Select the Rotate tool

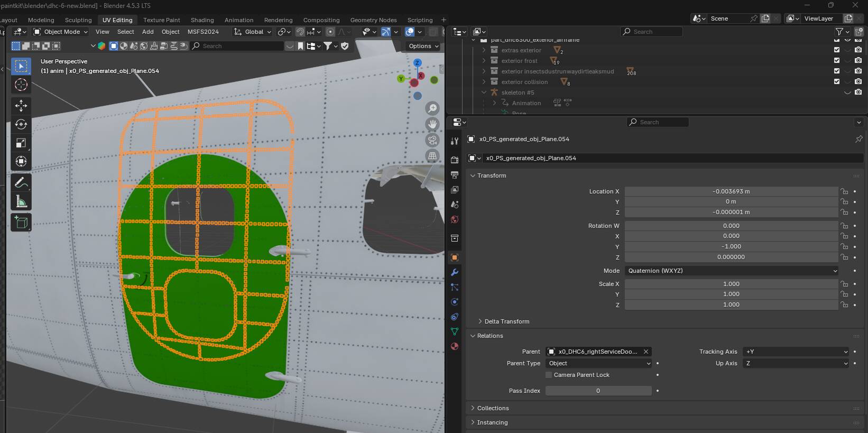[21, 124]
